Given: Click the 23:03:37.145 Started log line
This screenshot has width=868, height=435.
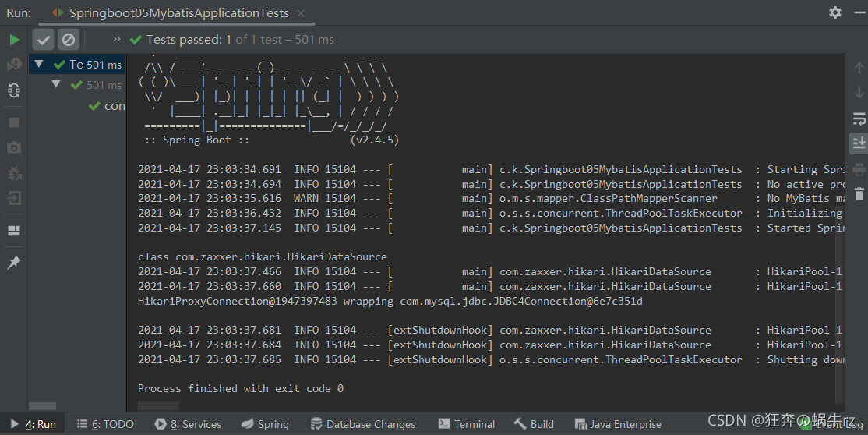Looking at the screenshot, I should tap(490, 228).
